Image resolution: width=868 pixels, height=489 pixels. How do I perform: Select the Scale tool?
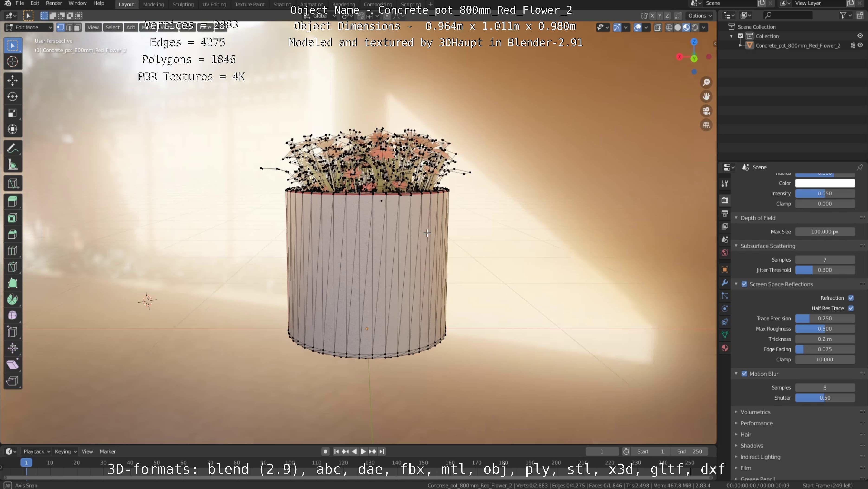tap(13, 113)
